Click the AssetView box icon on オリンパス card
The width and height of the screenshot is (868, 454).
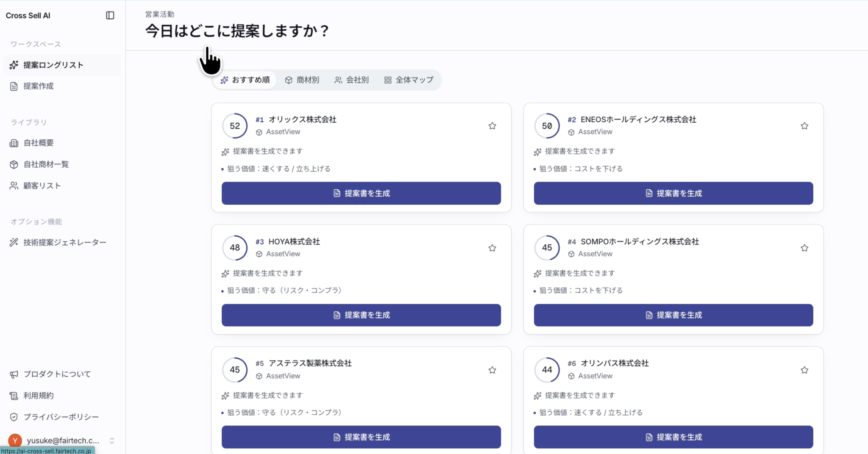(571, 376)
